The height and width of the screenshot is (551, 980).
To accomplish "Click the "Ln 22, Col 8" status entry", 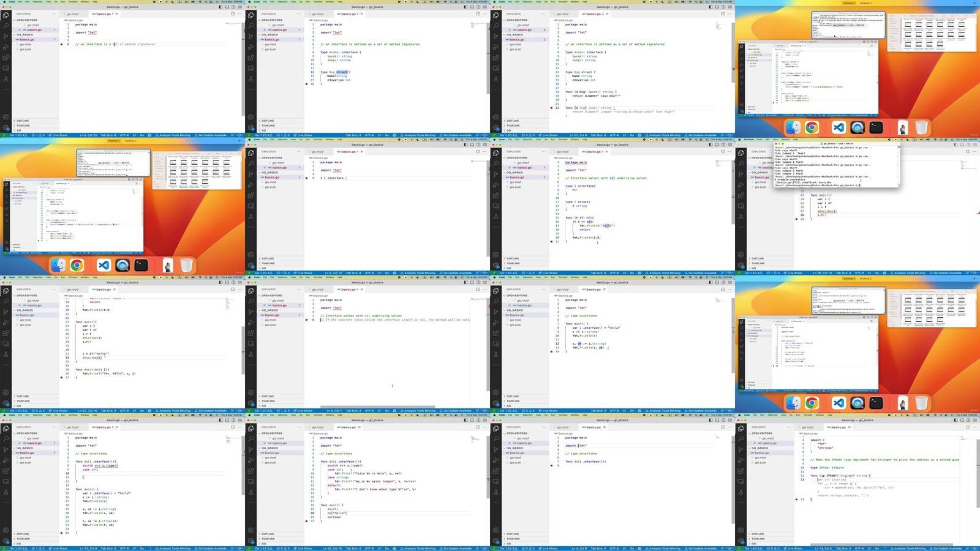I will pyautogui.click(x=578, y=135).
